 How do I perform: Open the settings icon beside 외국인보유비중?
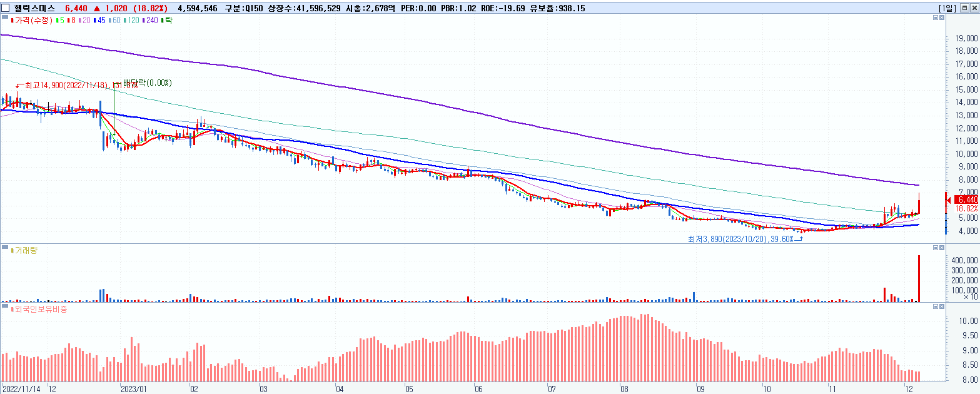5,307
